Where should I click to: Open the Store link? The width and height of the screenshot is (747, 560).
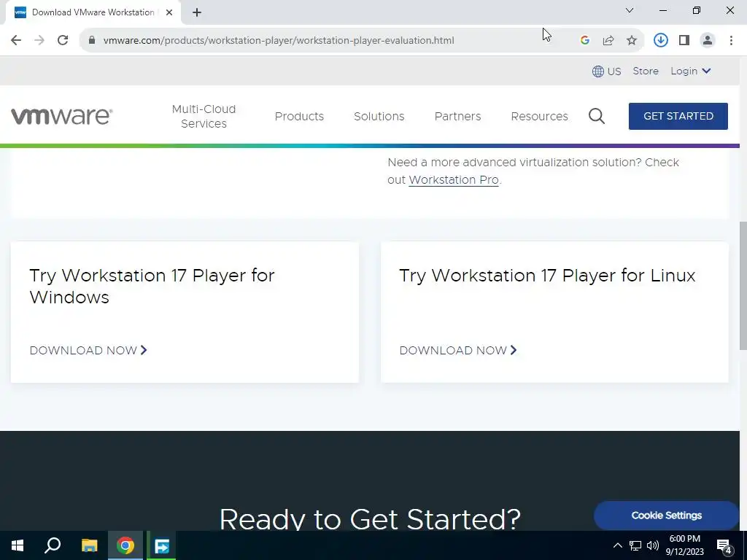coord(646,71)
